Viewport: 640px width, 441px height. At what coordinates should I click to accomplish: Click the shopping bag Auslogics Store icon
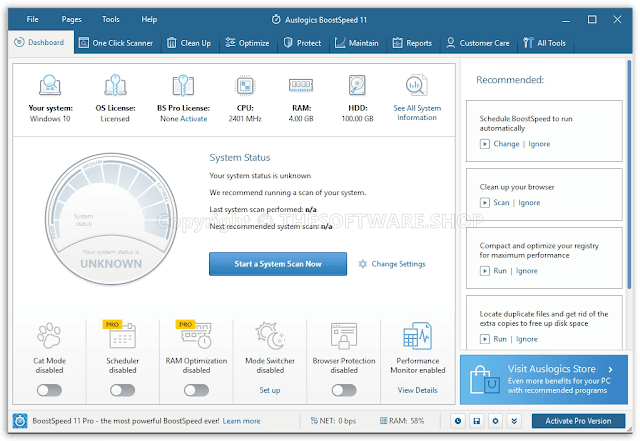pos(484,380)
